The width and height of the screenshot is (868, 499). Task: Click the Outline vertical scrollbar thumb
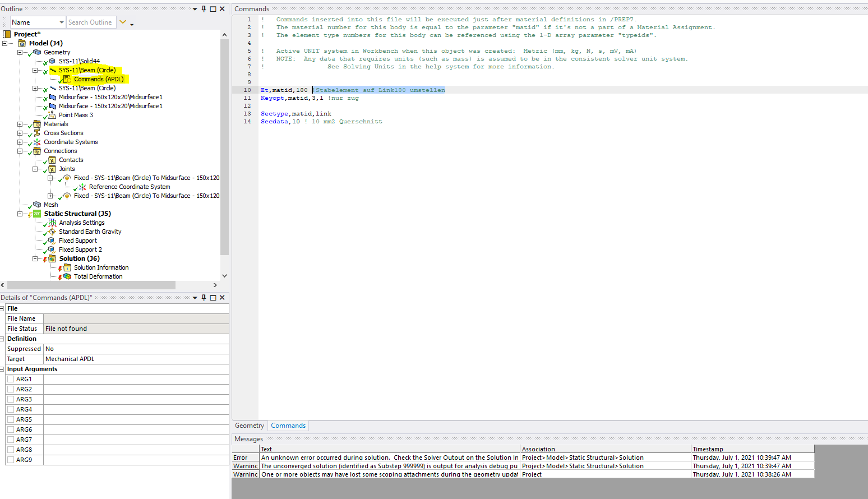click(x=224, y=146)
